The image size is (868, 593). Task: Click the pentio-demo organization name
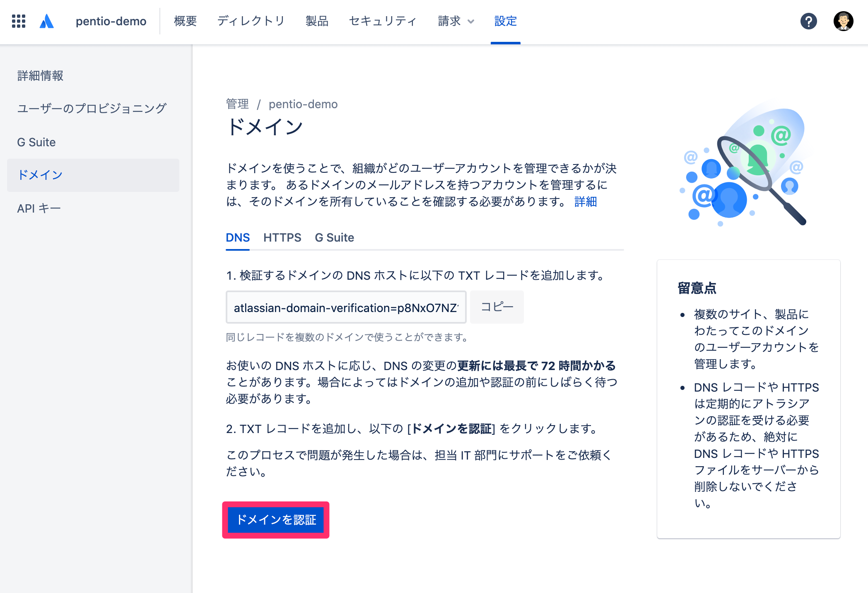[111, 21]
